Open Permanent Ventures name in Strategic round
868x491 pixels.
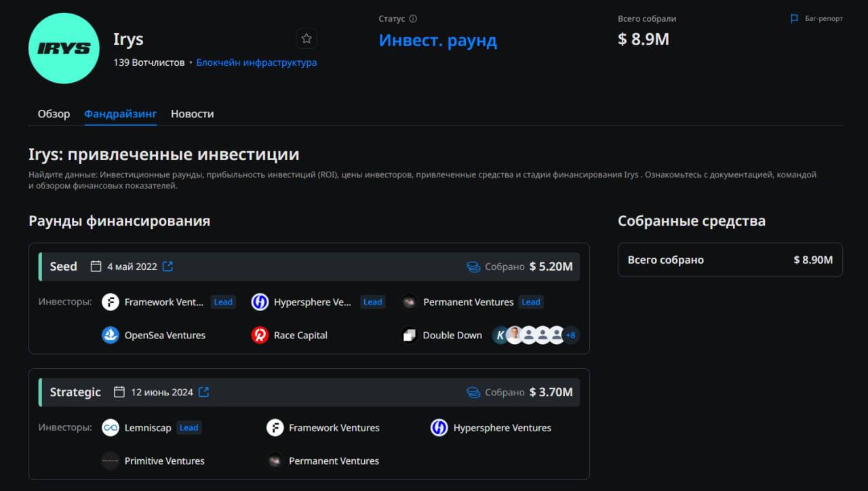(x=334, y=460)
